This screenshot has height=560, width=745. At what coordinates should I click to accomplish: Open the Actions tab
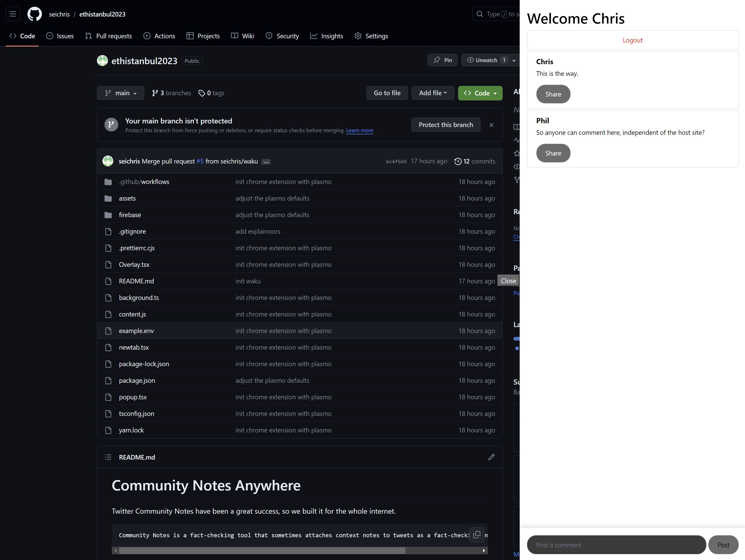[159, 36]
